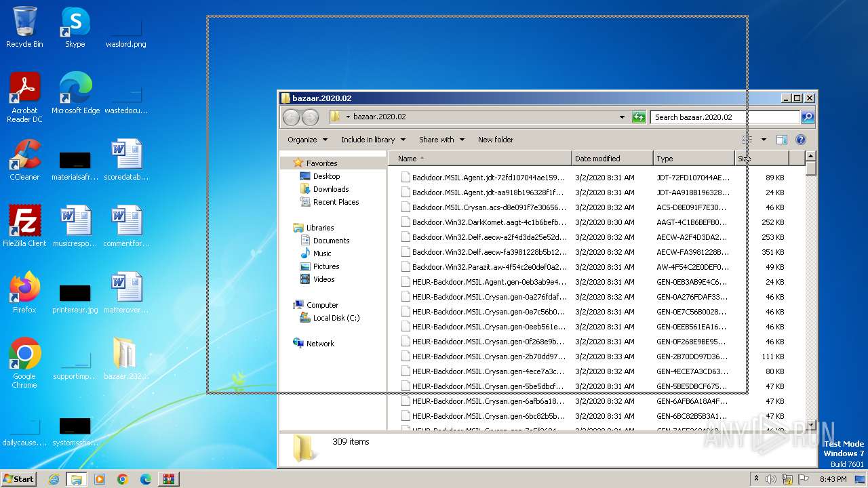Select matterover... Word document on desktop
The width and height of the screenshot is (868, 488).
coord(126,293)
